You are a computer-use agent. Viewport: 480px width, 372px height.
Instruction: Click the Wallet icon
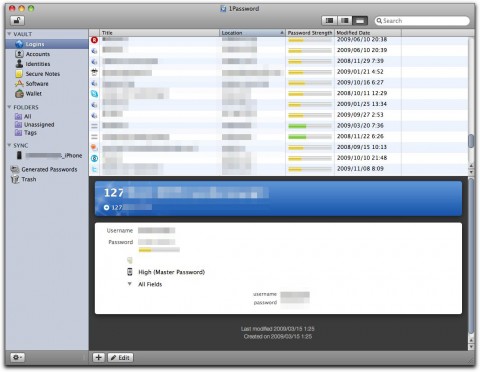coord(19,94)
